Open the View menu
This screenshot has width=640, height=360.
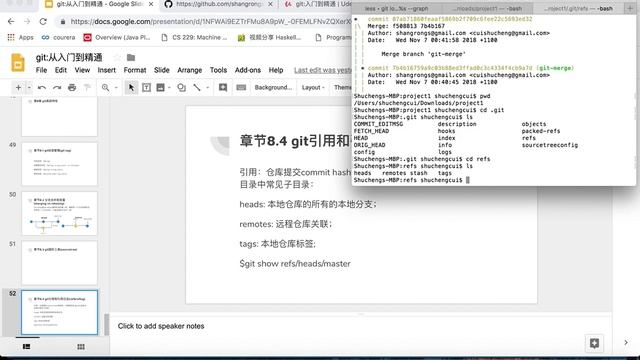tap(82, 70)
